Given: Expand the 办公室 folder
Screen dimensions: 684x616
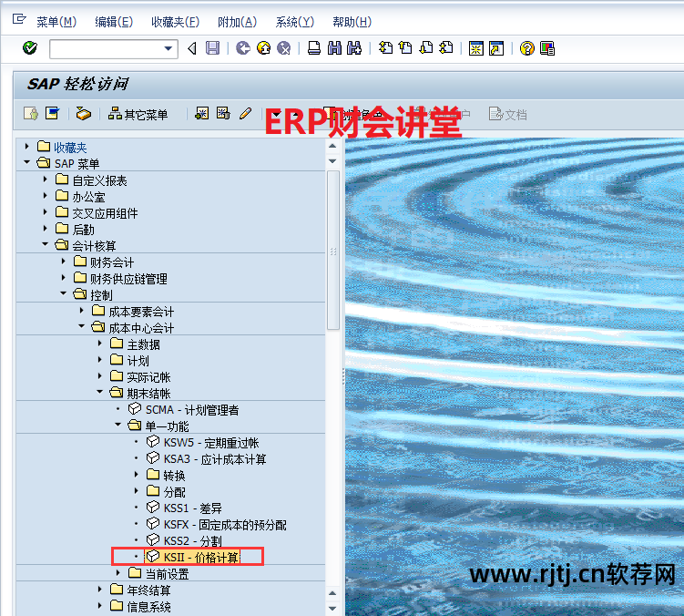Looking at the screenshot, I should click(x=45, y=196).
